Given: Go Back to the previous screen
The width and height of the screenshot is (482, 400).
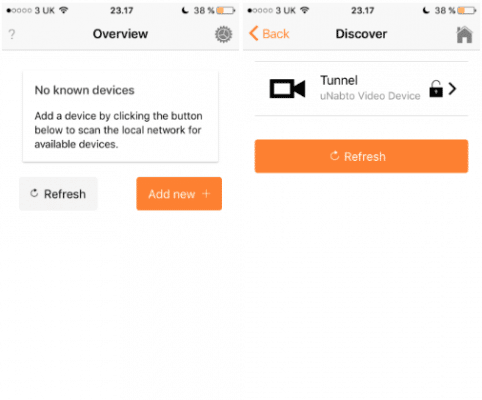Looking at the screenshot, I should pyautogui.click(x=269, y=34).
